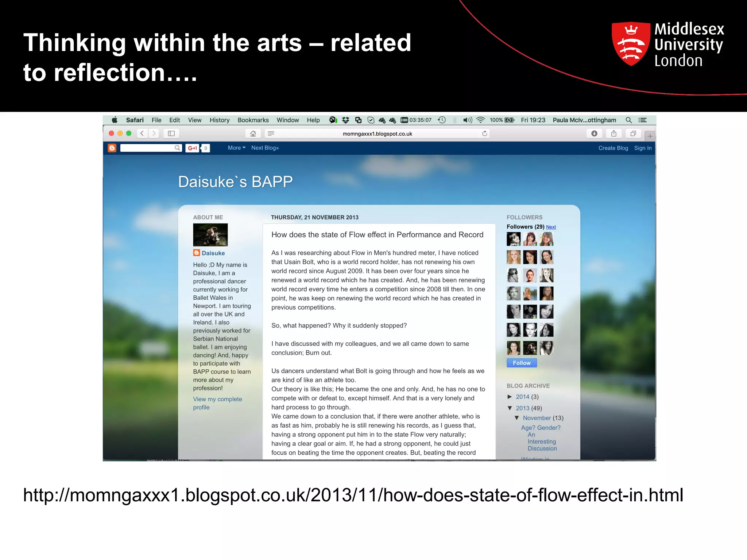Open Dropbox in the menu bar
Screen dimensions: 747x560
[x=345, y=120]
